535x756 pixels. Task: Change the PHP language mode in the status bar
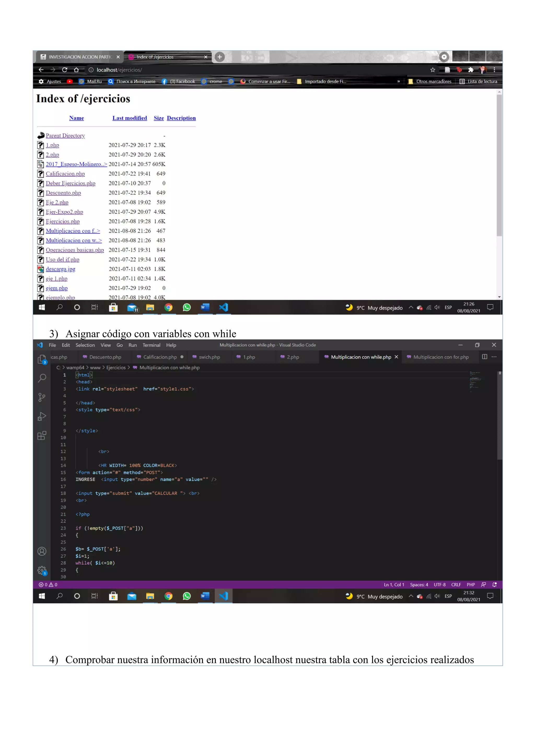tap(470, 585)
